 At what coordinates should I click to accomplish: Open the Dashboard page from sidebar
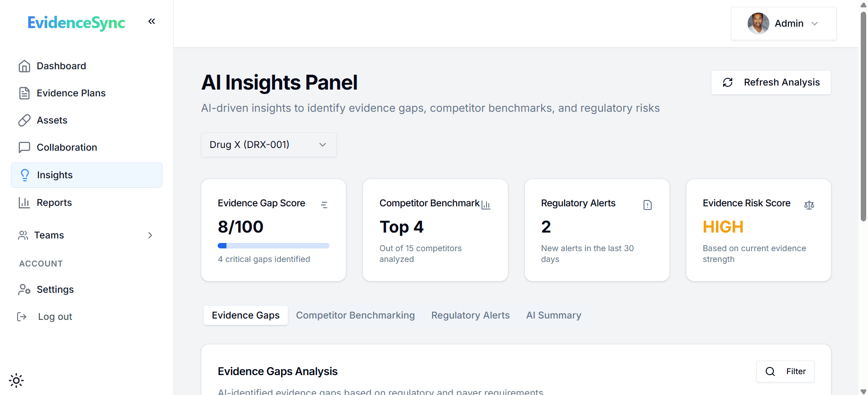tap(61, 66)
